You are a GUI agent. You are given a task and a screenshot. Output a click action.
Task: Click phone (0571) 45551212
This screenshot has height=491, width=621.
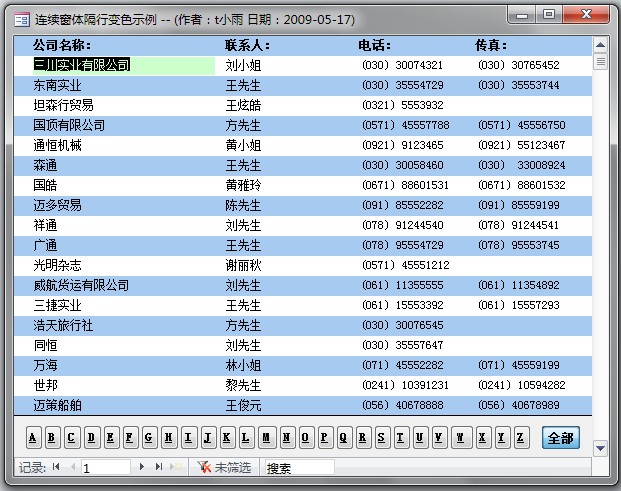coord(406,265)
